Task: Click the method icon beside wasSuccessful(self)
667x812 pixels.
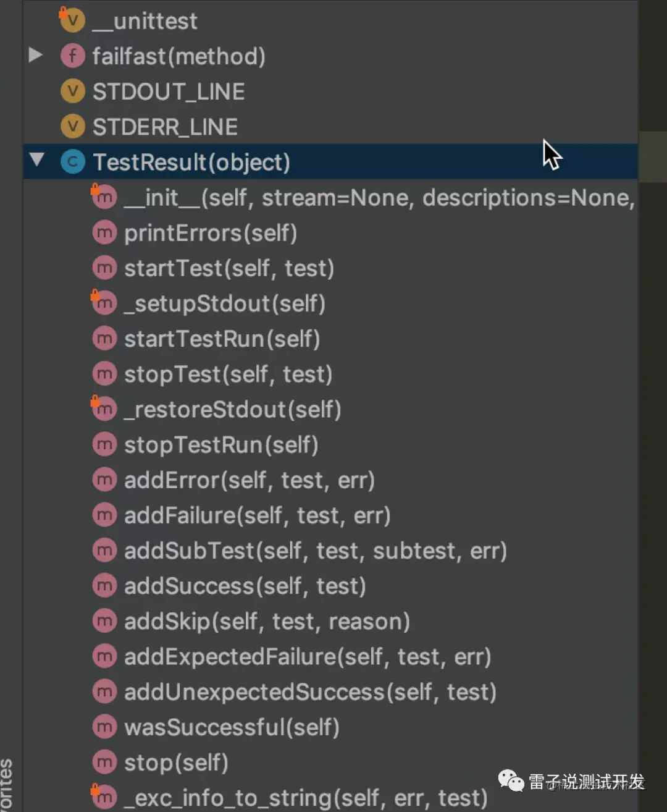Action: point(104,727)
